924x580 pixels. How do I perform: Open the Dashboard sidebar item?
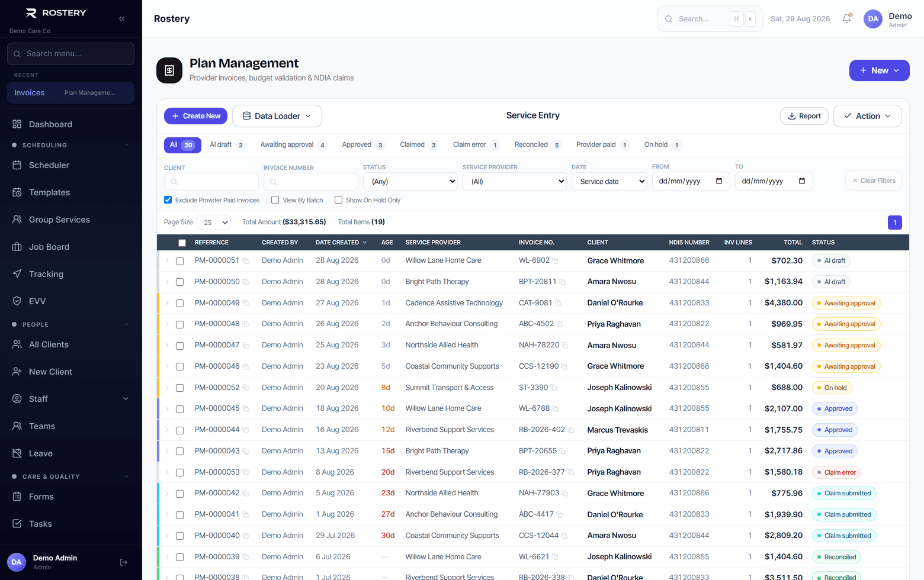(x=71, y=124)
